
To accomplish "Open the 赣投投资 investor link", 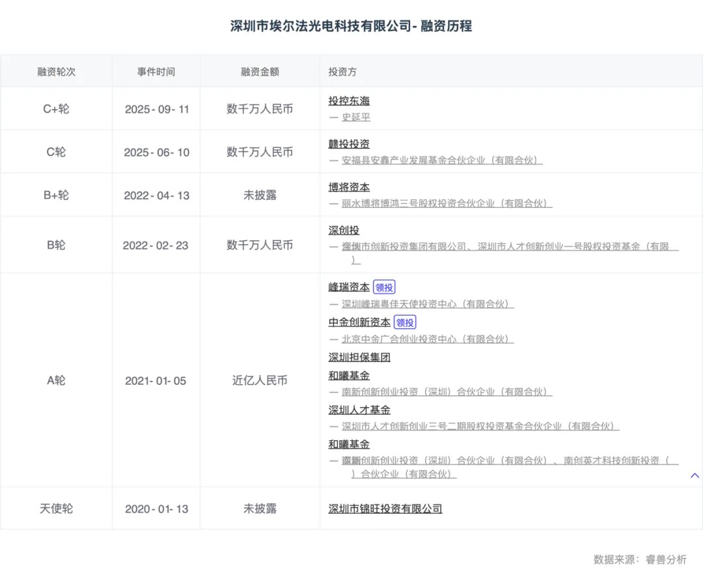I will 349,144.
